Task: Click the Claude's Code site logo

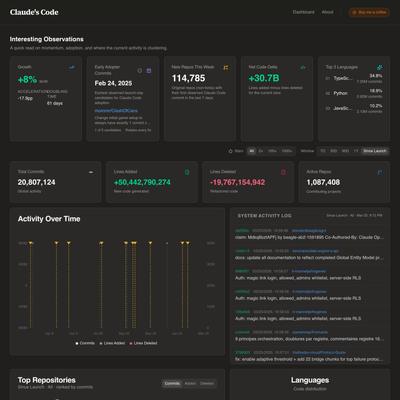Action: tap(34, 12)
